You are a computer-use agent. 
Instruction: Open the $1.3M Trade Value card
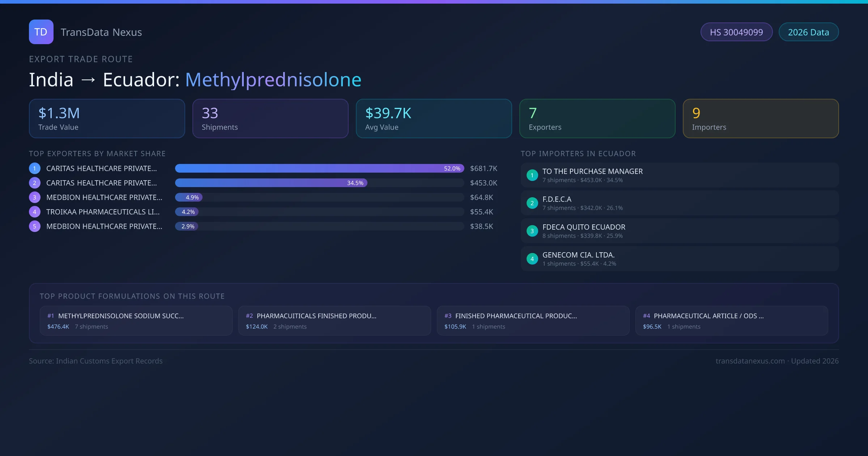tap(107, 118)
